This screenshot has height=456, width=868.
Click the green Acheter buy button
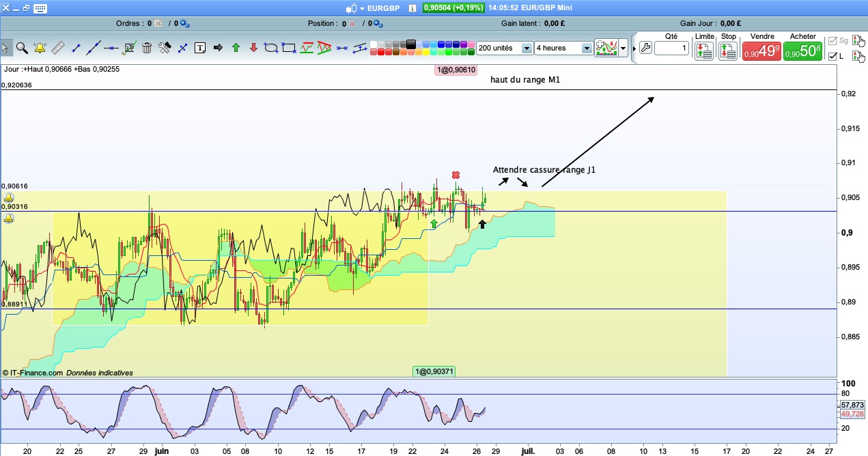point(802,51)
